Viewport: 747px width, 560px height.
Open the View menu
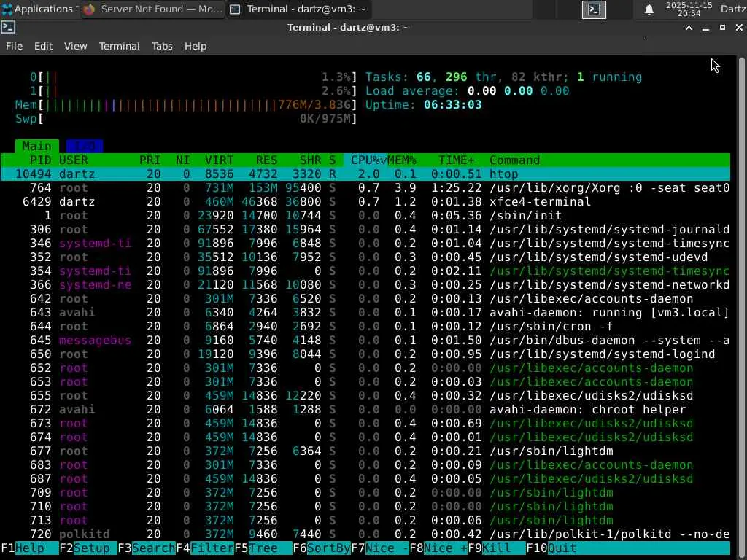[x=75, y=46]
